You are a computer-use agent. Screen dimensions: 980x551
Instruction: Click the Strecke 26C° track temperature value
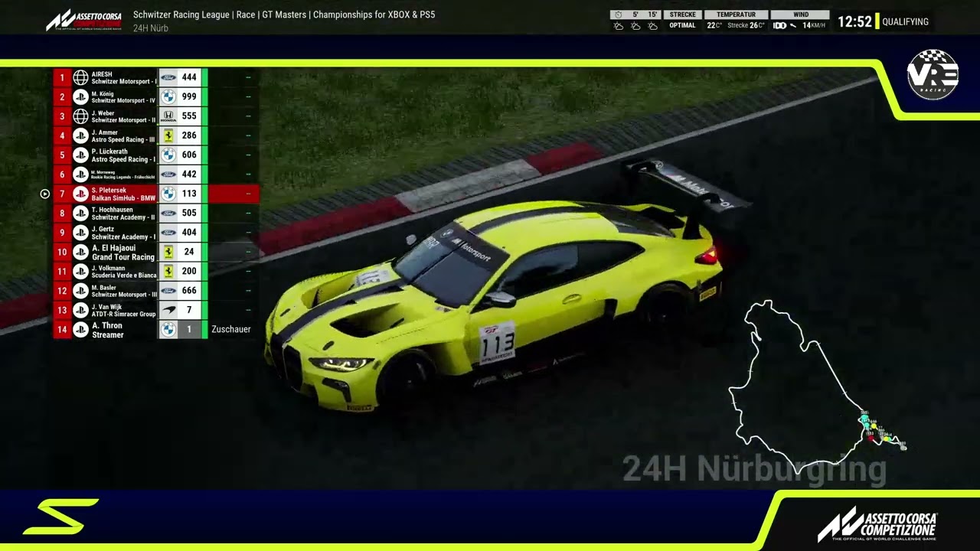tap(746, 25)
